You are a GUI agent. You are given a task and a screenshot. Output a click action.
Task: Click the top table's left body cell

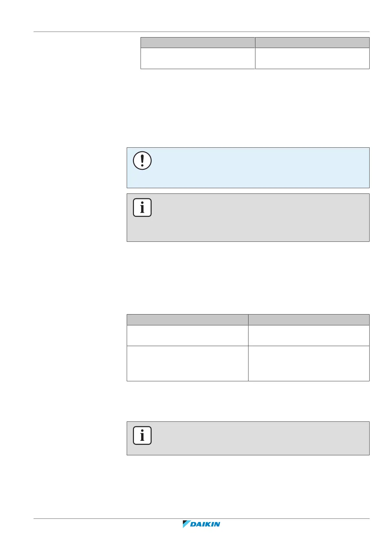click(198, 58)
